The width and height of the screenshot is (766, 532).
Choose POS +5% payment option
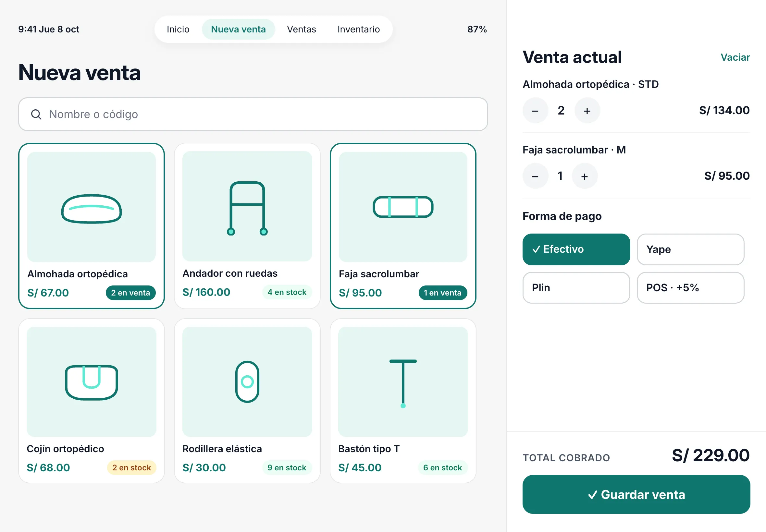coord(690,288)
